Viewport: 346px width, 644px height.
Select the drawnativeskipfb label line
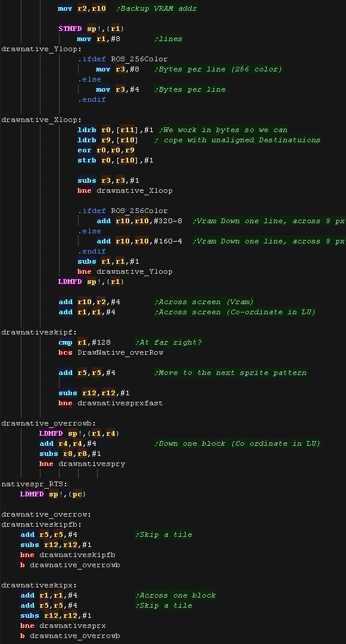tap(42, 524)
